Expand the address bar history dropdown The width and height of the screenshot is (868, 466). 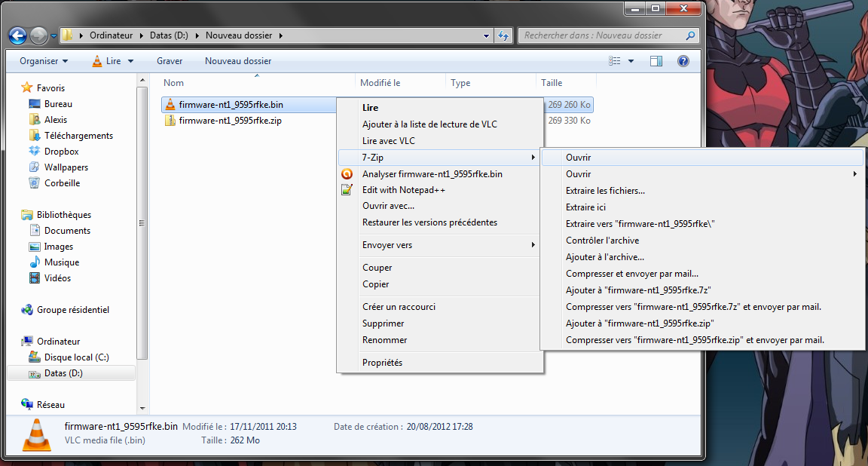click(x=486, y=35)
